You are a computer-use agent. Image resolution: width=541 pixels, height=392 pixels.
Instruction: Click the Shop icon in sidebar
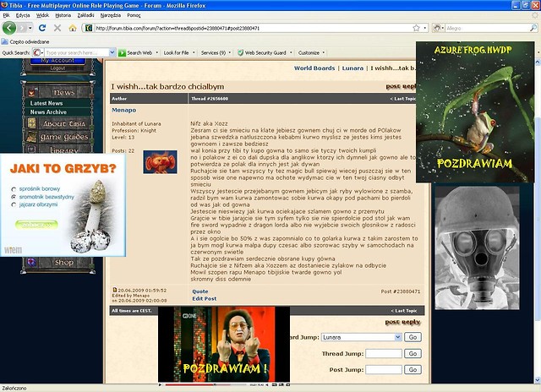32,262
